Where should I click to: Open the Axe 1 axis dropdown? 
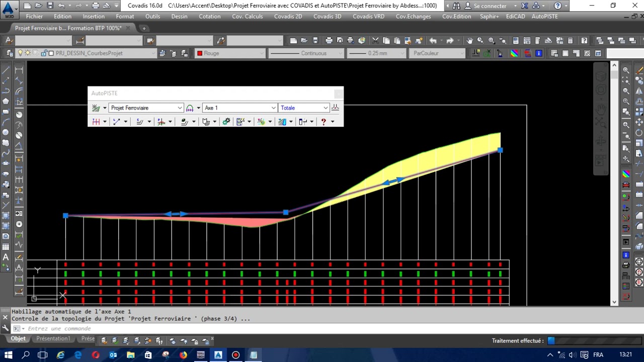point(239,108)
